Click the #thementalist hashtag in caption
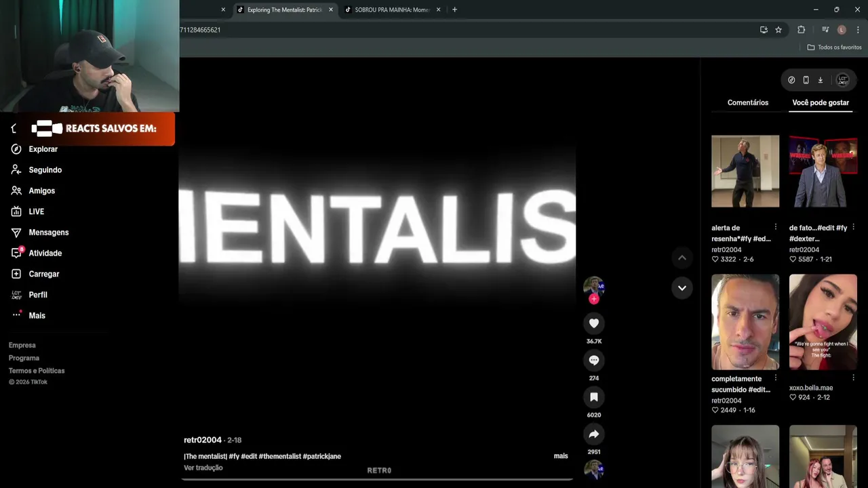 click(279, 456)
